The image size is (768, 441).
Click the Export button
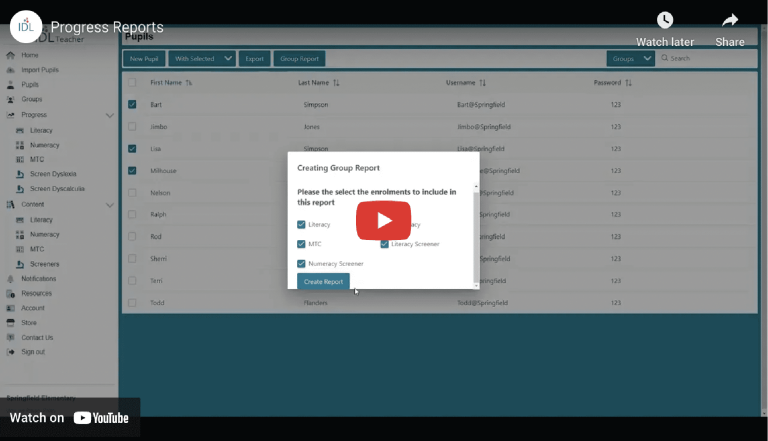pos(254,58)
